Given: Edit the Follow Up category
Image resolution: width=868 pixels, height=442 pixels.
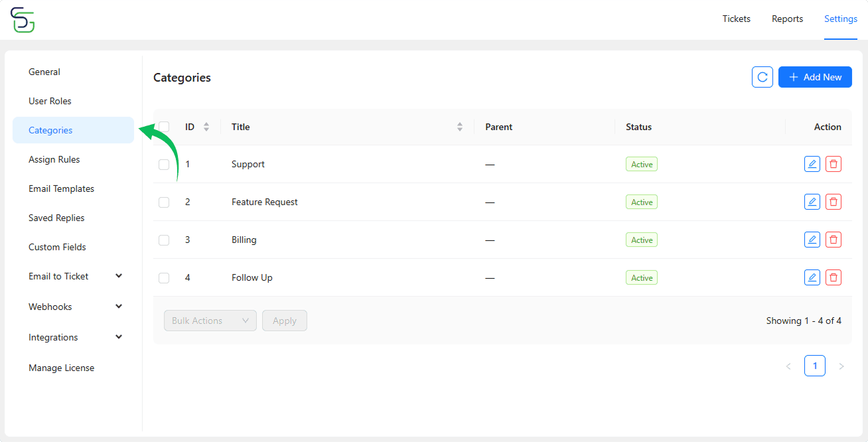Looking at the screenshot, I should click(x=812, y=277).
